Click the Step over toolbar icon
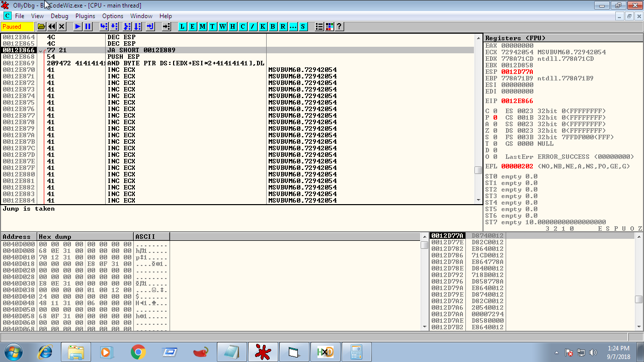Viewport: 644px width, 362px height. 114,27
